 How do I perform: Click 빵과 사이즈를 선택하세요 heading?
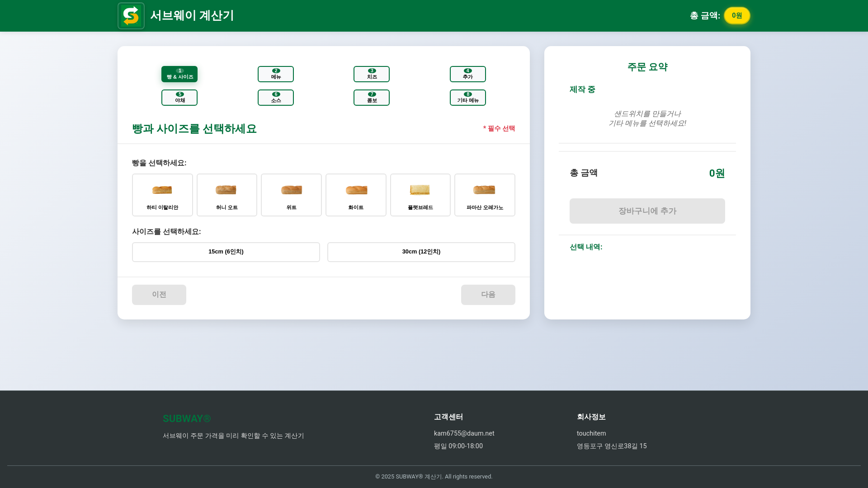pos(194,129)
